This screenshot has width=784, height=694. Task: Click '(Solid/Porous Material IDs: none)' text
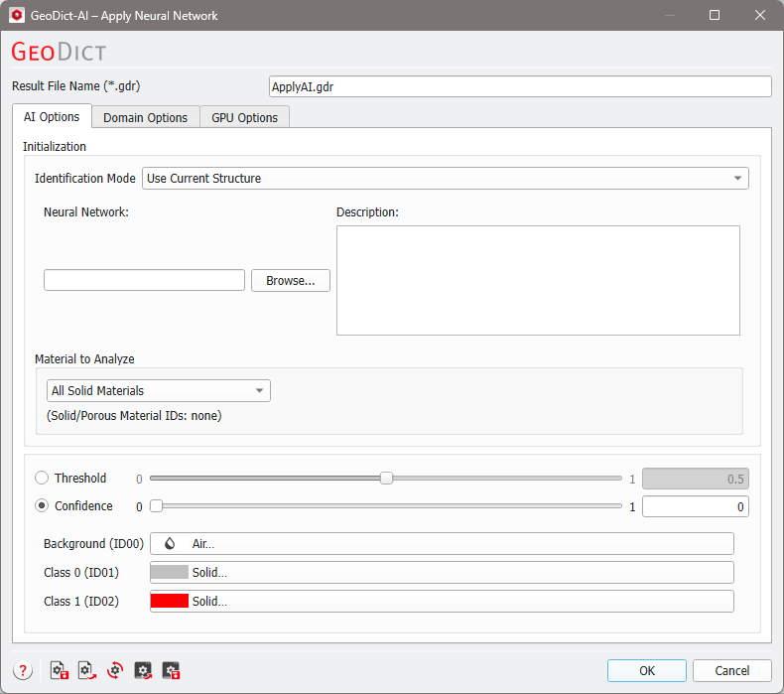tap(134, 415)
